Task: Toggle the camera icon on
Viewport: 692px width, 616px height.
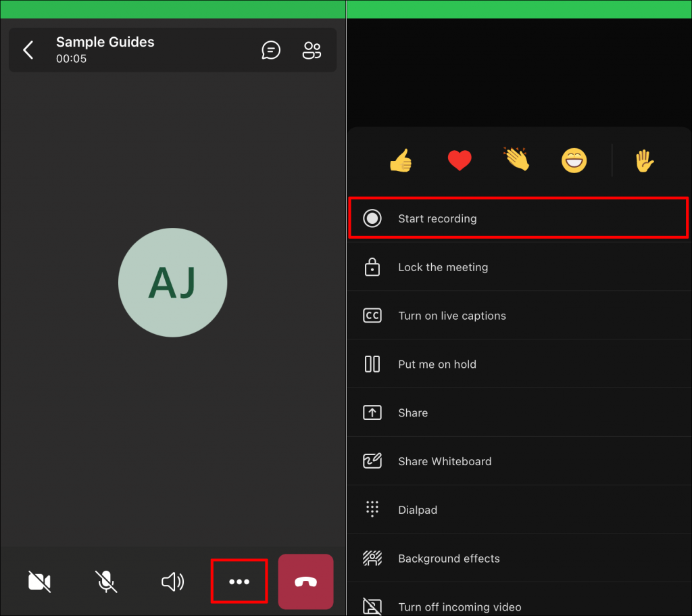Action: click(39, 581)
